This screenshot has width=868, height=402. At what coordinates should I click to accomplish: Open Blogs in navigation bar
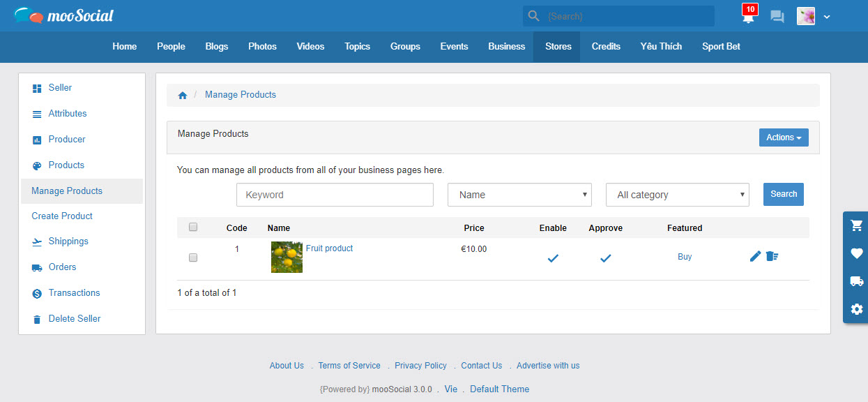pyautogui.click(x=217, y=46)
